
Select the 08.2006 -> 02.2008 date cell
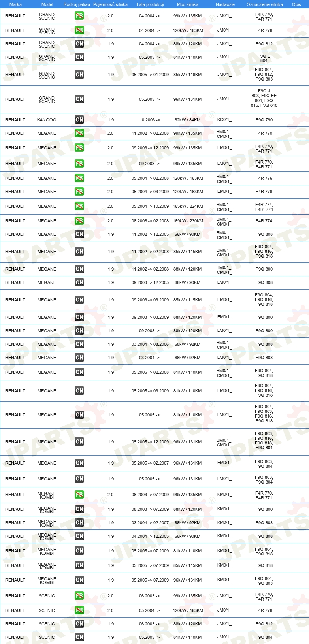pyautogui.click(x=150, y=221)
